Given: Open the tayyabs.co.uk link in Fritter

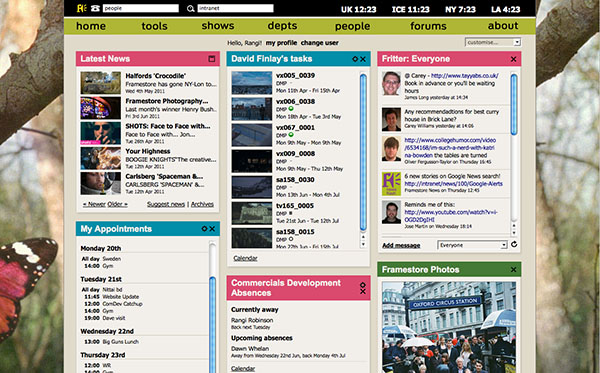Looking at the screenshot, I should click(x=465, y=76).
